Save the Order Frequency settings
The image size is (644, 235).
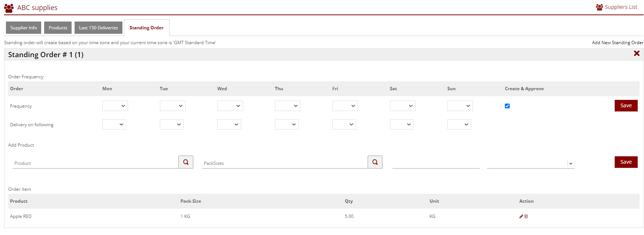click(x=626, y=106)
